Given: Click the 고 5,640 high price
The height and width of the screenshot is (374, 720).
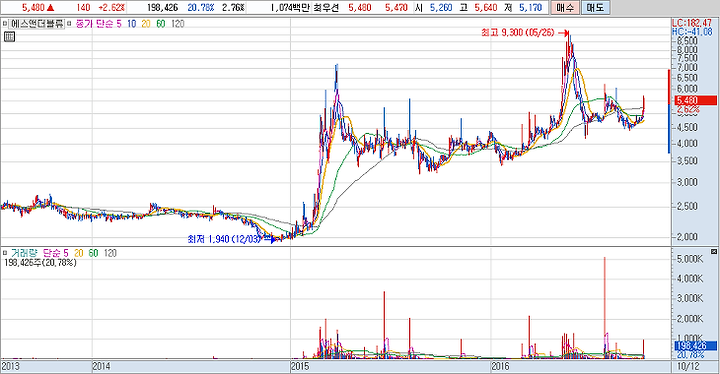Looking at the screenshot, I should click(x=478, y=8).
